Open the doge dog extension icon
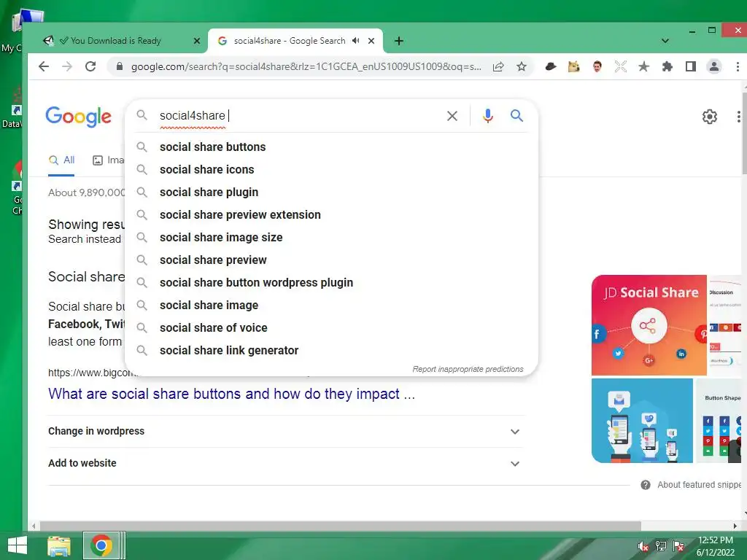 pos(574,66)
